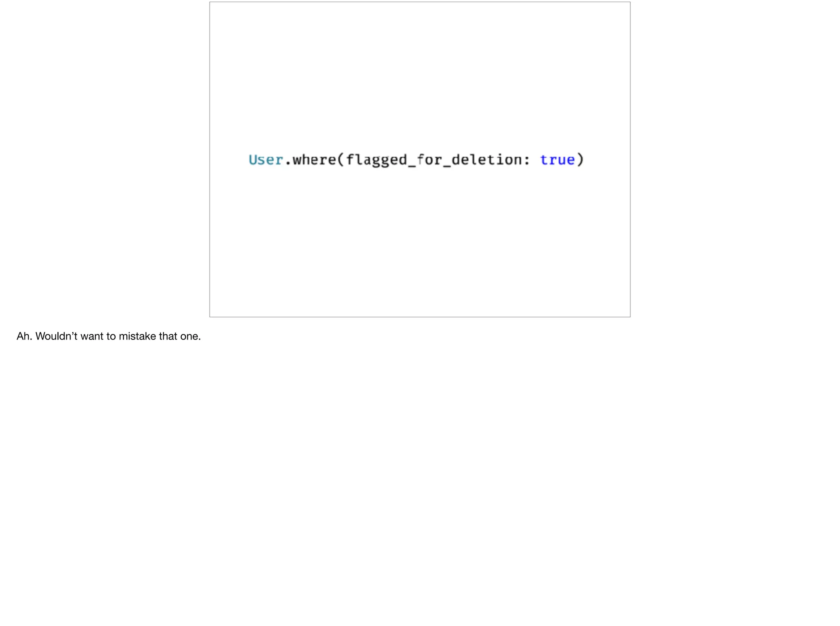Click the word 'that' in the notes

coord(168,336)
